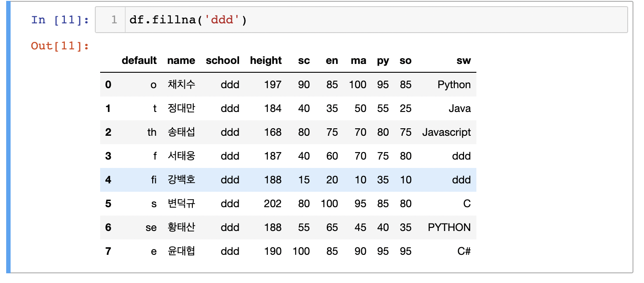This screenshot has width=644, height=283.
Task: Click the school cell 'ddd' in row 7
Action: 230,251
